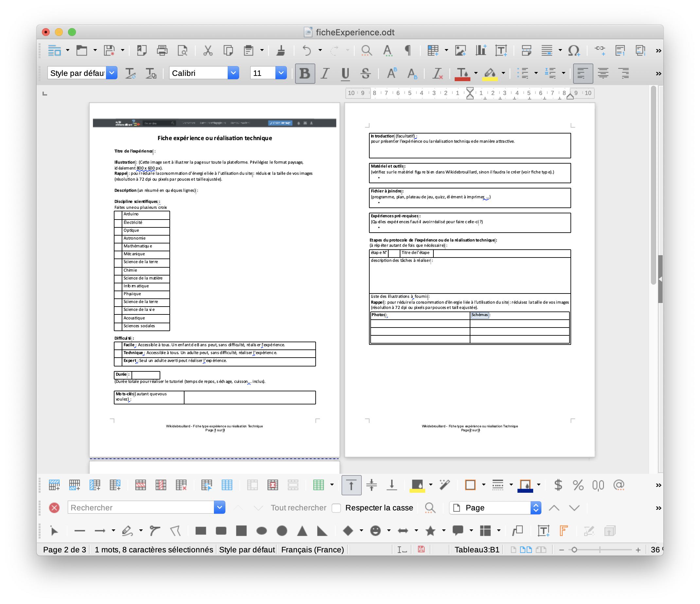Screen dimensions: 700x604
Task: Click Français (France) language in status bar
Action: pyautogui.click(x=312, y=550)
